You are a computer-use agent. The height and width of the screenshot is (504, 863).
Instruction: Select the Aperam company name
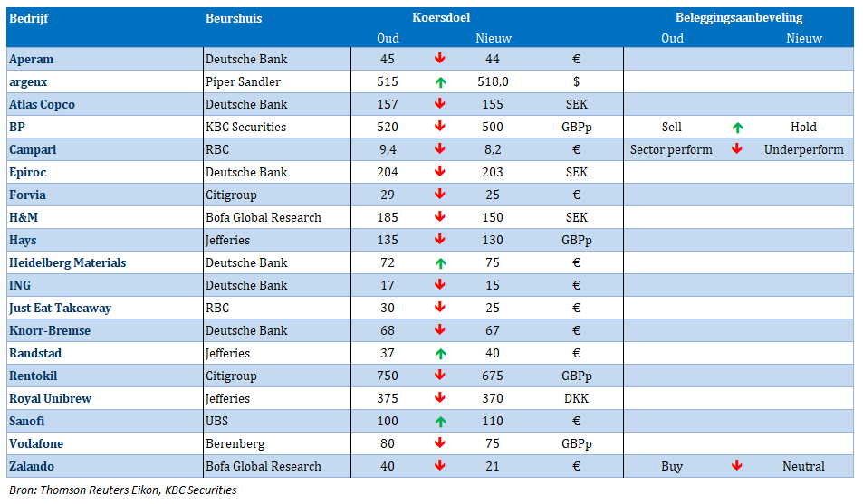[32, 59]
